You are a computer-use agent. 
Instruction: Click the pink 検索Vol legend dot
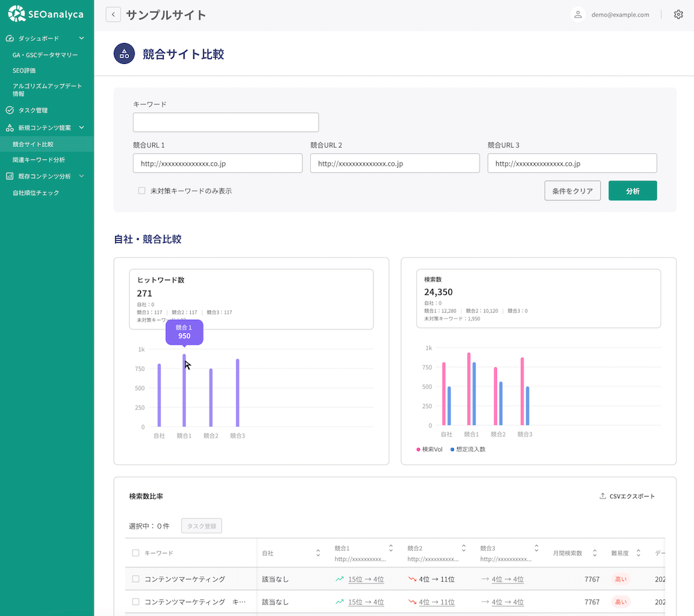point(418,450)
